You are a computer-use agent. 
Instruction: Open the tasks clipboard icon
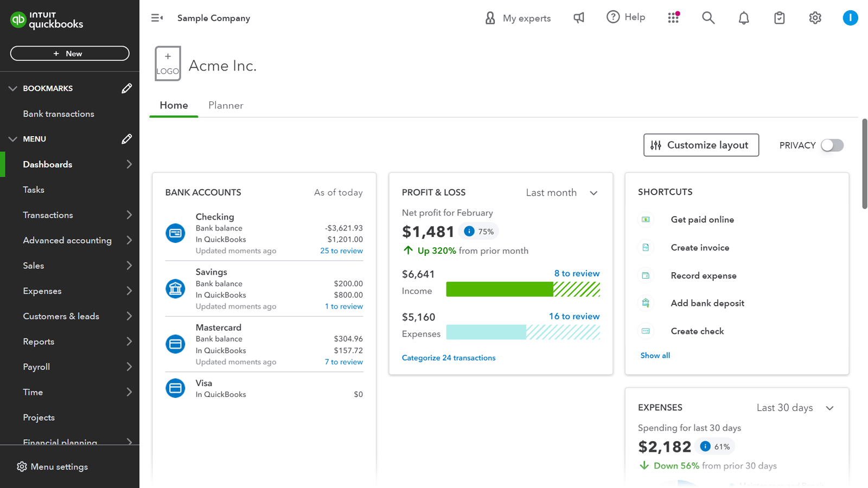(x=780, y=17)
